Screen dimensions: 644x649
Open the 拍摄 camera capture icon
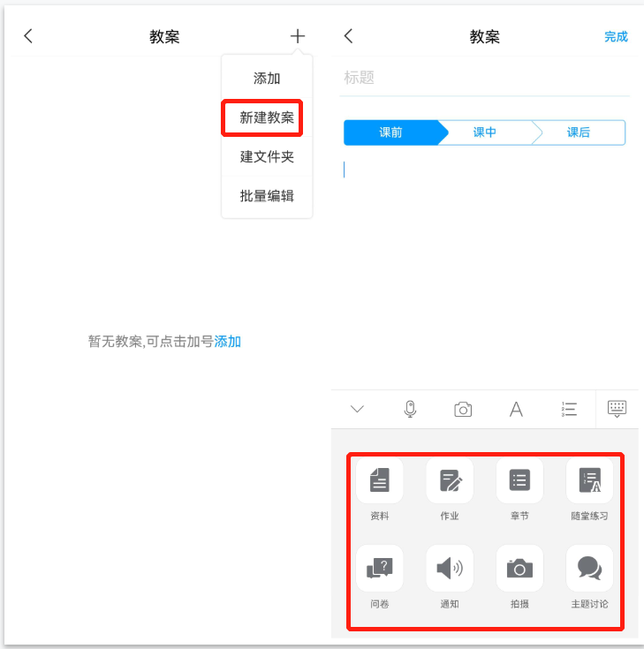519,568
